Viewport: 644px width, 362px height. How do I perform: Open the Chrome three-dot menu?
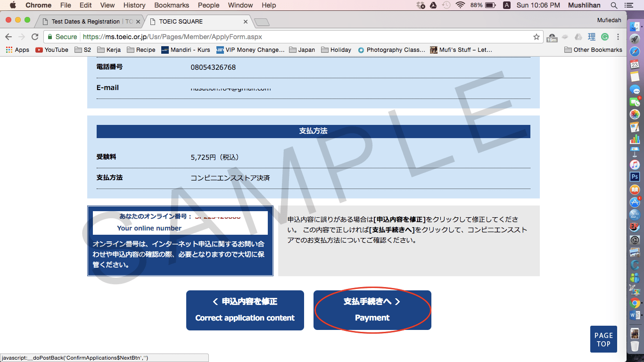[x=618, y=37]
